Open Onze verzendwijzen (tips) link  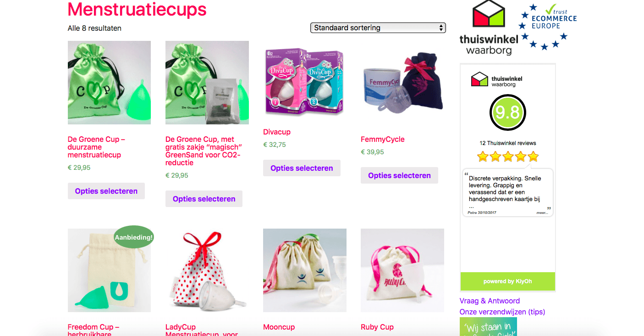point(502,312)
